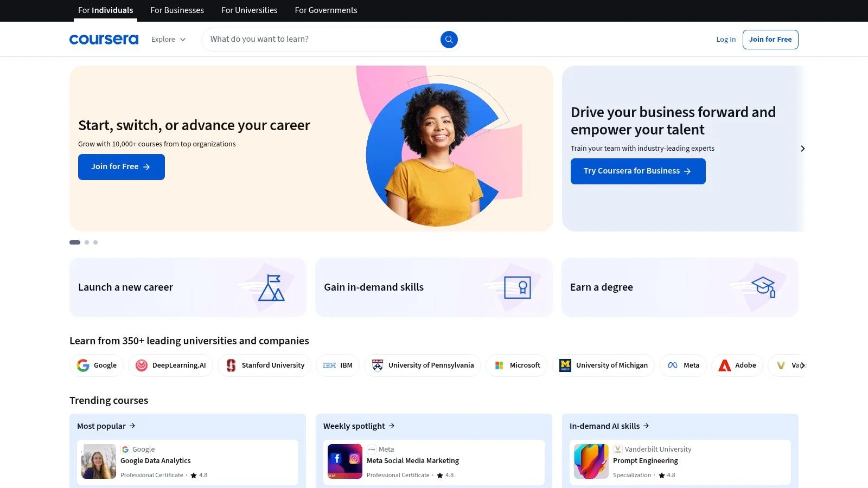
Task: Advance the hero banner with right chevron
Action: (803, 149)
